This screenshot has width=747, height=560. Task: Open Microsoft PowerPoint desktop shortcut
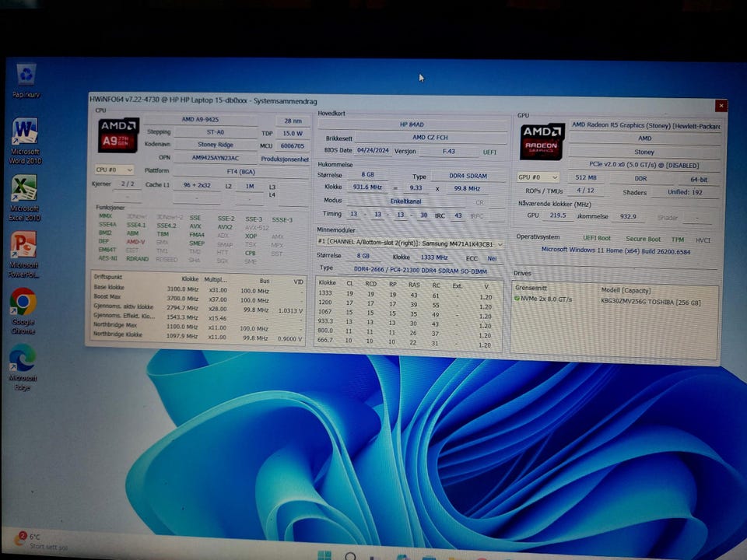point(24,254)
